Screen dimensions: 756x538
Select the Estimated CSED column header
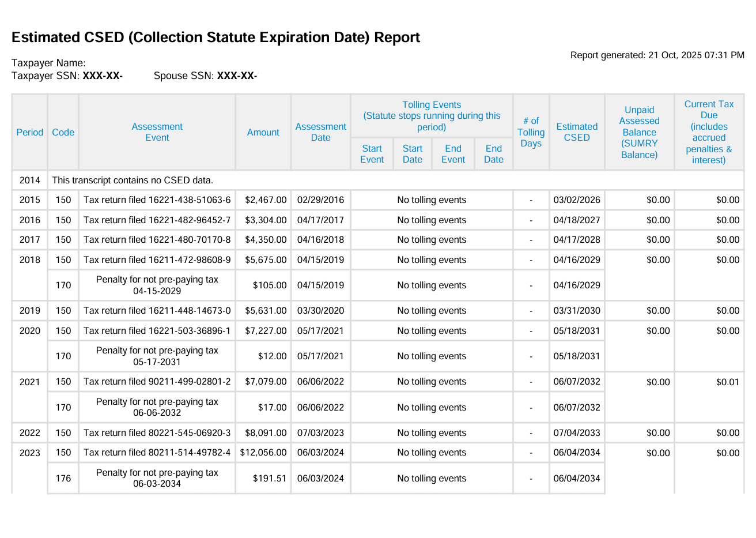(577, 132)
